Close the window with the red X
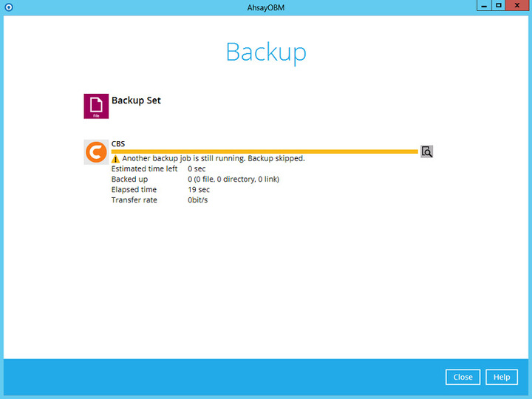The width and height of the screenshot is (532, 399). click(x=518, y=5)
